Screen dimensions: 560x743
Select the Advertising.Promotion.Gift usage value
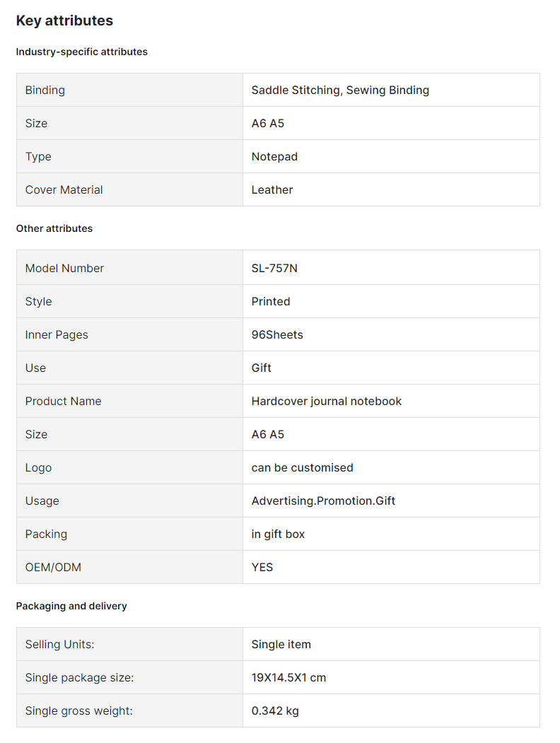click(x=323, y=501)
